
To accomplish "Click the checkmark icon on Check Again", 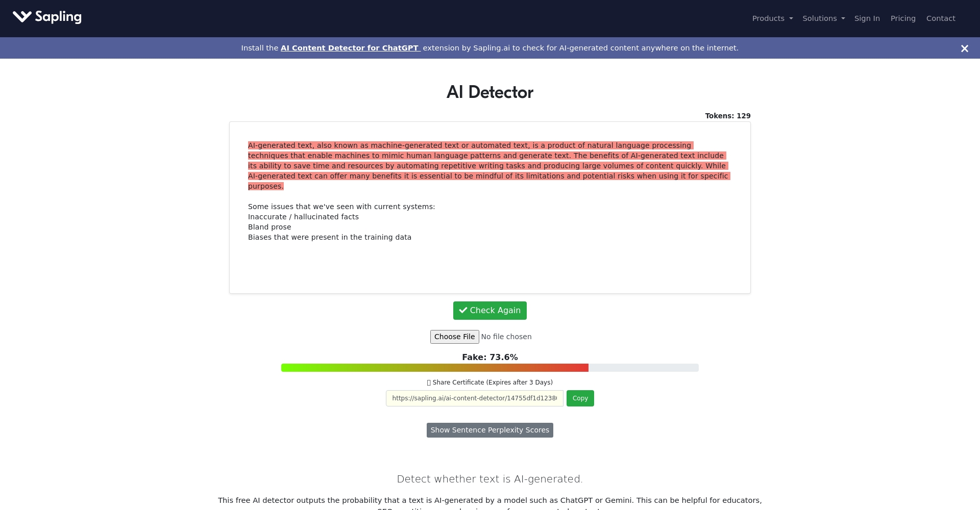I will (463, 310).
